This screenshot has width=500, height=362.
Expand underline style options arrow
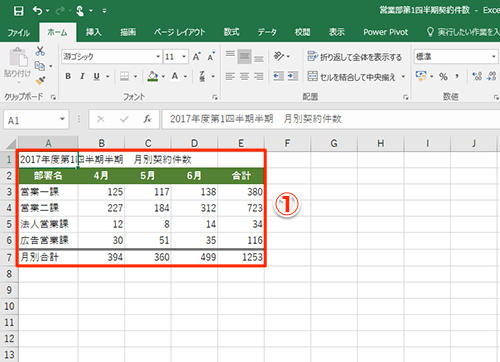pyautogui.click(x=108, y=76)
